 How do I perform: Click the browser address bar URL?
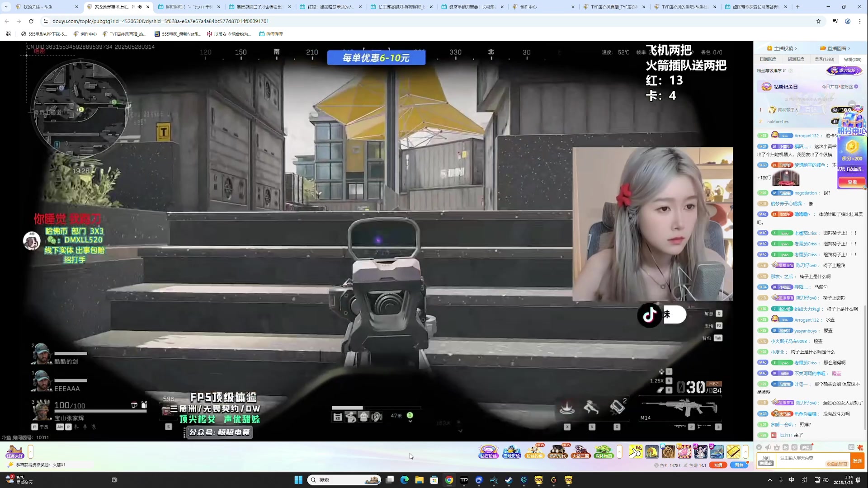pyautogui.click(x=160, y=21)
